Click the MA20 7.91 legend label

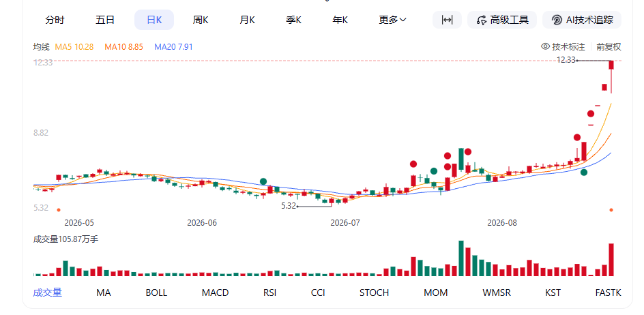coord(173,47)
